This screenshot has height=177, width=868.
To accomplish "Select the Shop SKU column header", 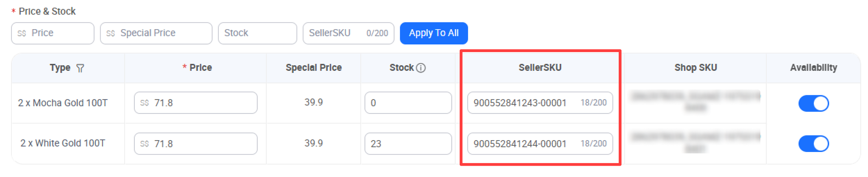I will click(696, 68).
